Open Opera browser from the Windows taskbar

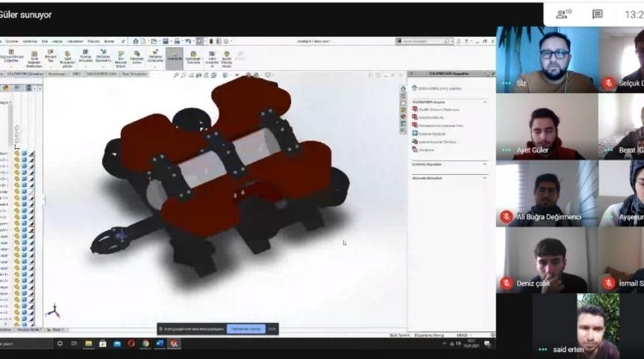[x=131, y=343]
